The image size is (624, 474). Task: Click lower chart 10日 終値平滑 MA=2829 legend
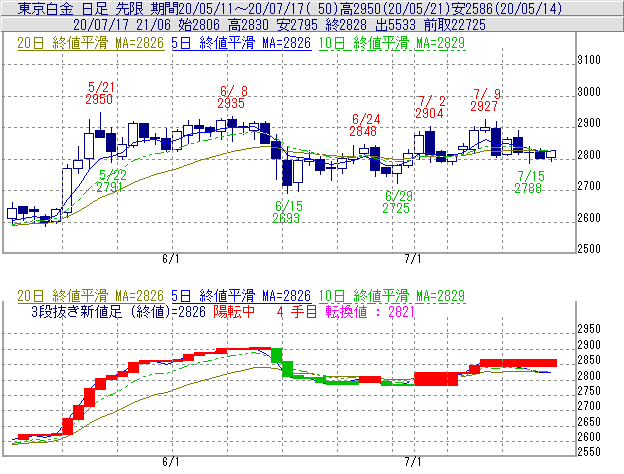tap(392, 296)
